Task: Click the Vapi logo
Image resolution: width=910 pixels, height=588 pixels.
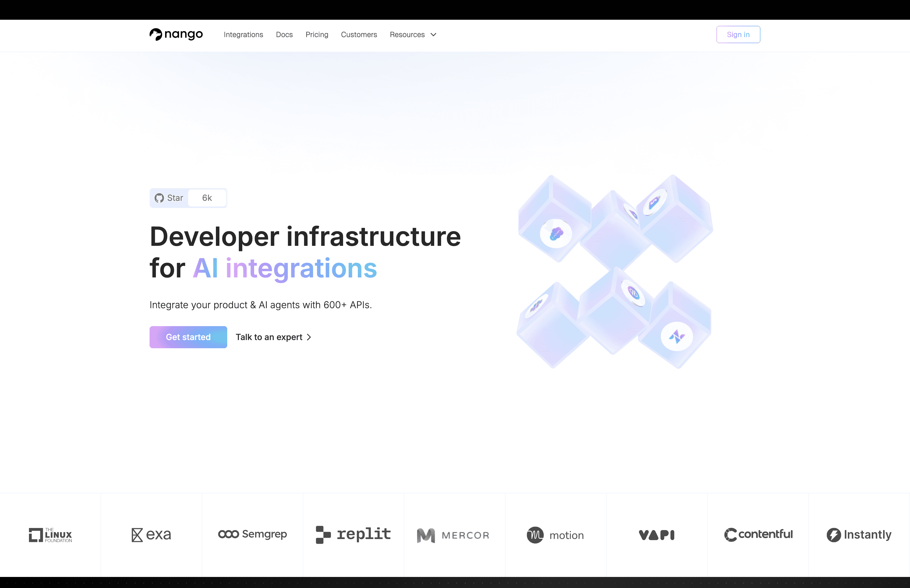Action: tap(656, 535)
